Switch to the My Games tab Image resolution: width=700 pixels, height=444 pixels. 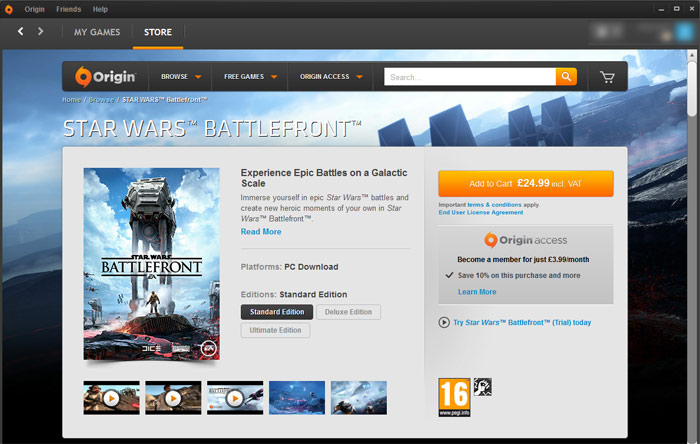click(x=97, y=32)
